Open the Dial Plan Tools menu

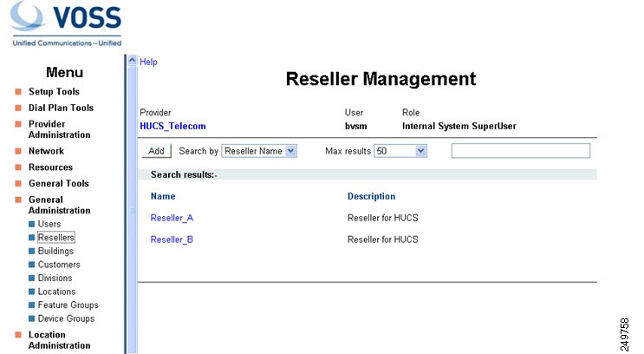62,108
